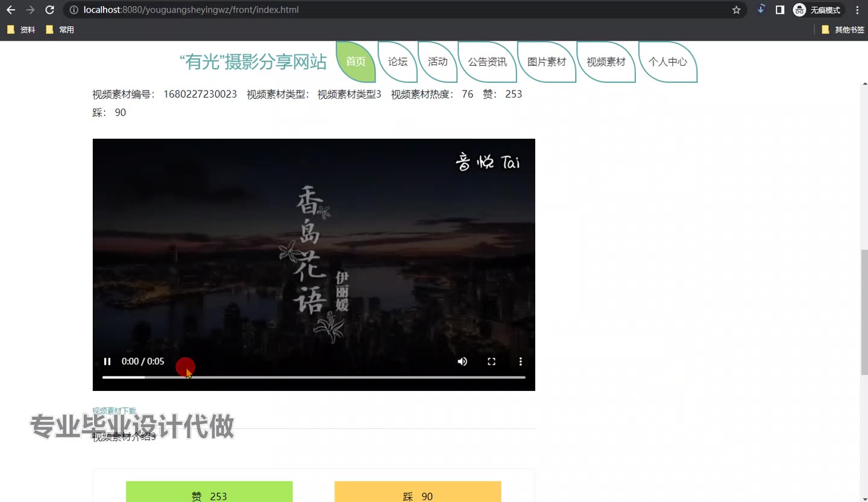The height and width of the screenshot is (502, 868).
Task: Click 视频素材类型3 type text
Action: [x=350, y=94]
